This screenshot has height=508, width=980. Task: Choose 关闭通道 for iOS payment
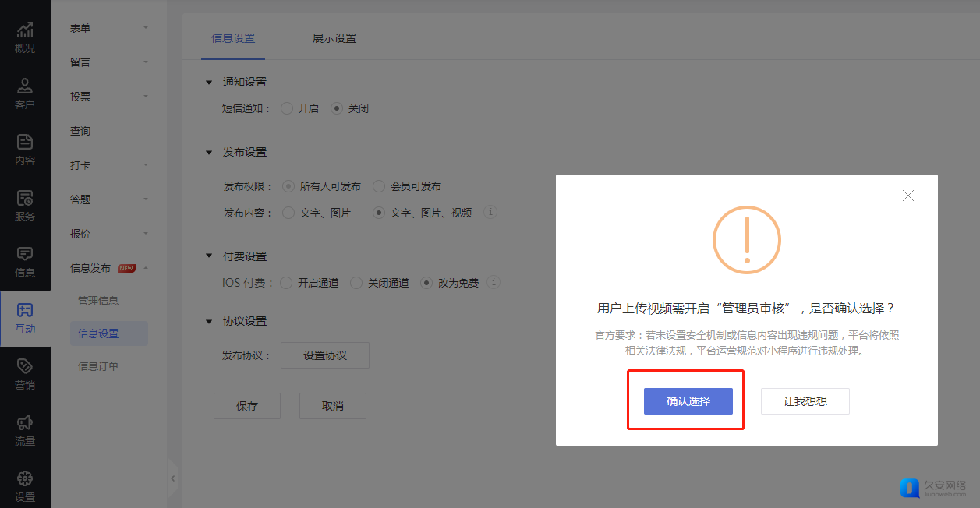coord(356,283)
